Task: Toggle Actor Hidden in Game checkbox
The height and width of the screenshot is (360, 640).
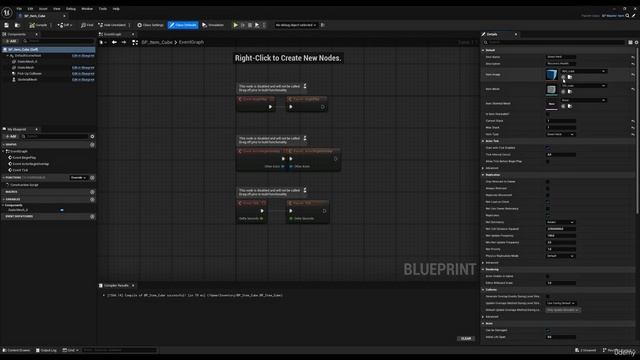Action: coord(548,276)
